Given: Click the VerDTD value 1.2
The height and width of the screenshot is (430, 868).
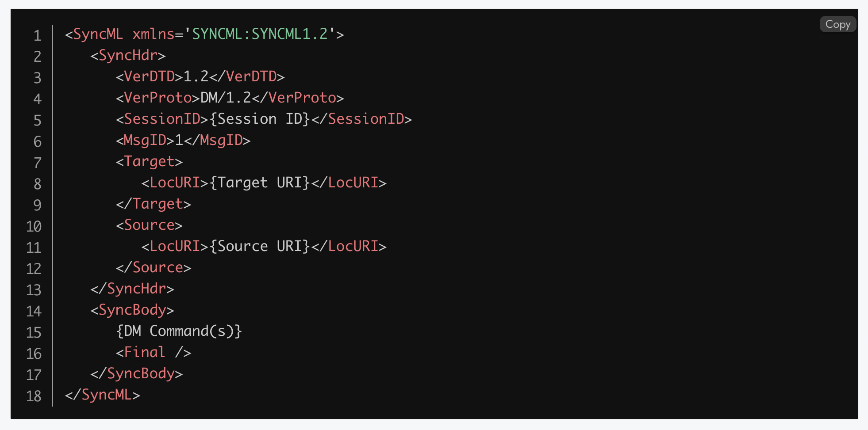Looking at the screenshot, I should (x=196, y=76).
